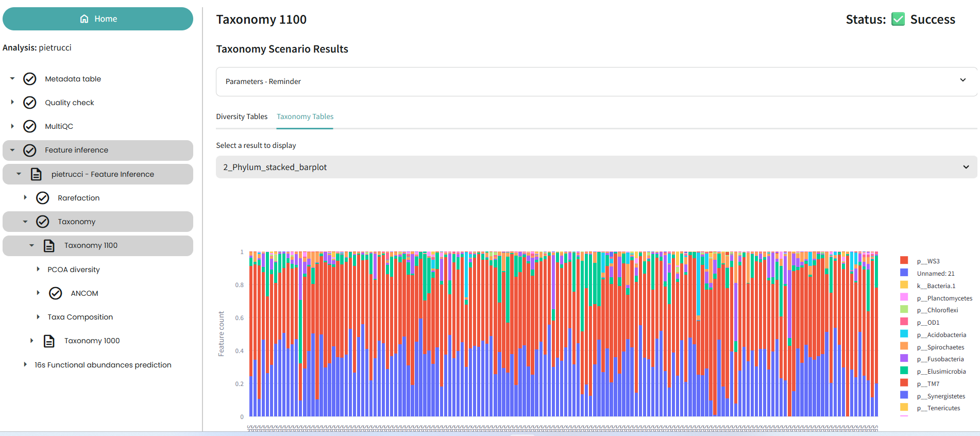This screenshot has height=436, width=980.
Task: Click the Taxonomy check circle icon
Action: click(x=43, y=222)
